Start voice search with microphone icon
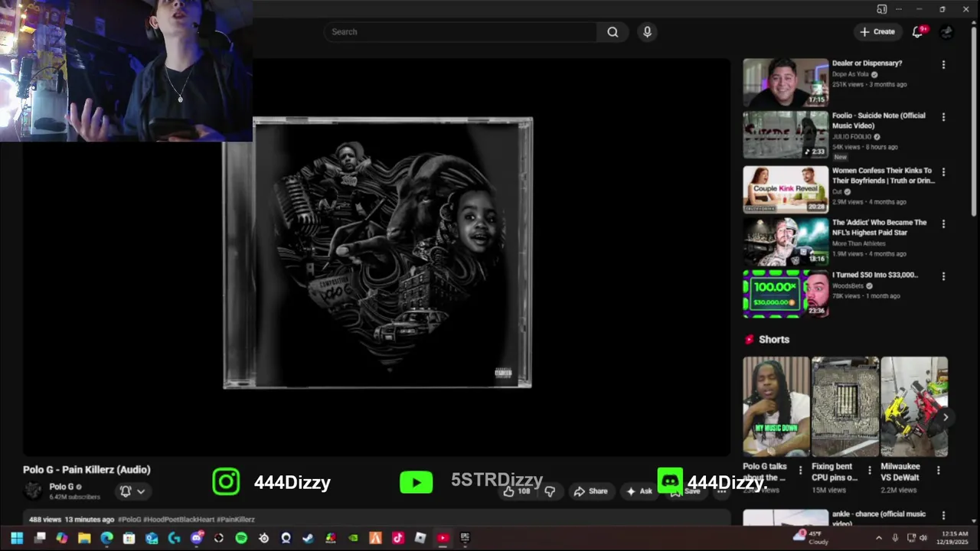 [x=647, y=31]
